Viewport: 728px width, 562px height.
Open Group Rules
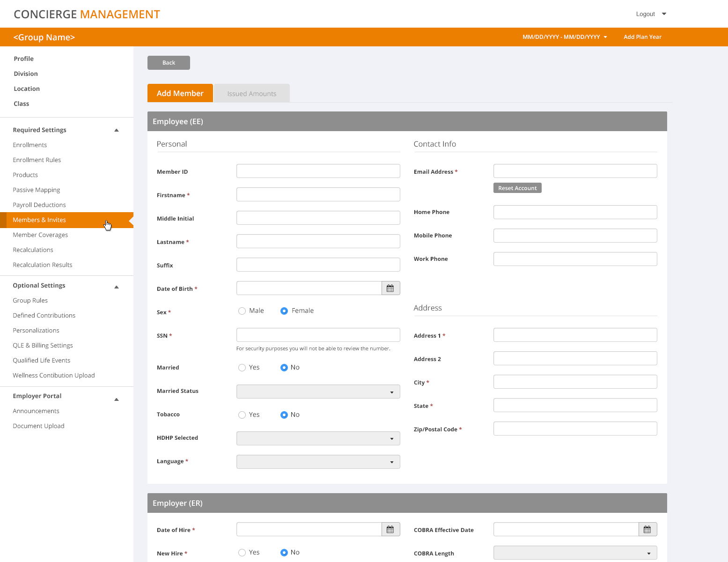coord(30,300)
